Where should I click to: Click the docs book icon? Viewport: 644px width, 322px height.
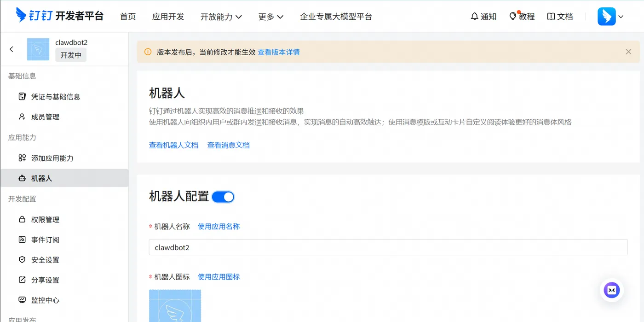pyautogui.click(x=551, y=16)
